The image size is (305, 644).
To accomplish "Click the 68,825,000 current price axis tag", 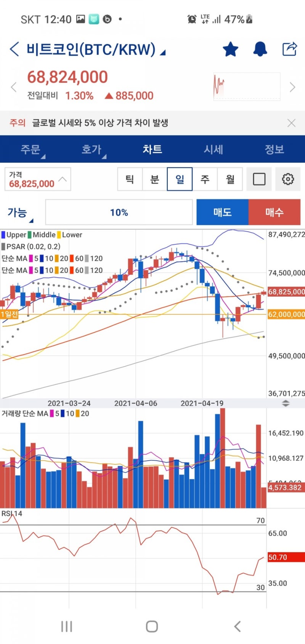I will (286, 292).
